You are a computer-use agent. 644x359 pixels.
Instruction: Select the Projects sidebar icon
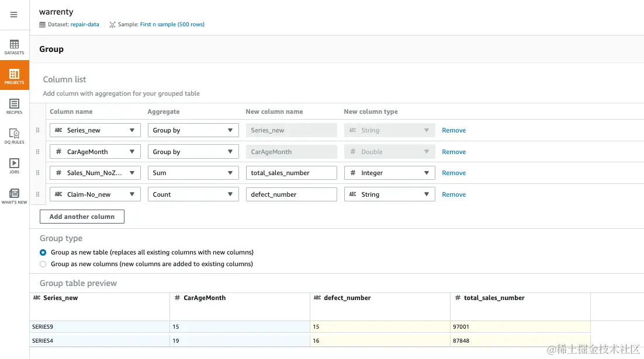click(14, 76)
